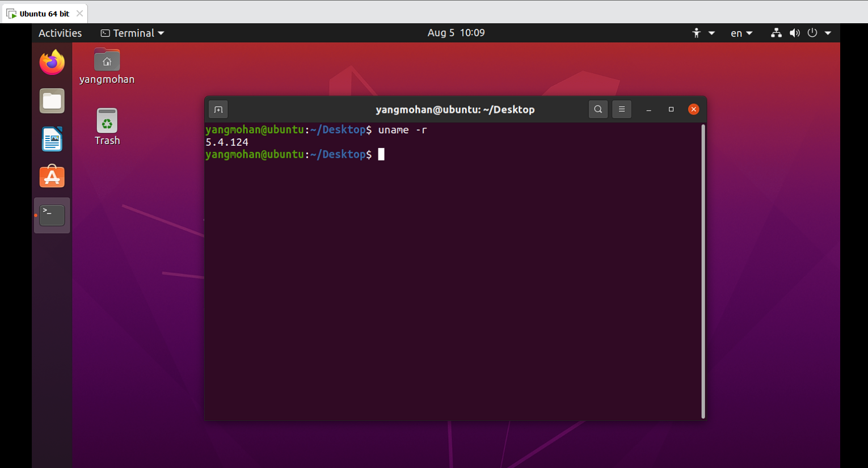Open Ubuntu Software from the dock

coord(52,176)
